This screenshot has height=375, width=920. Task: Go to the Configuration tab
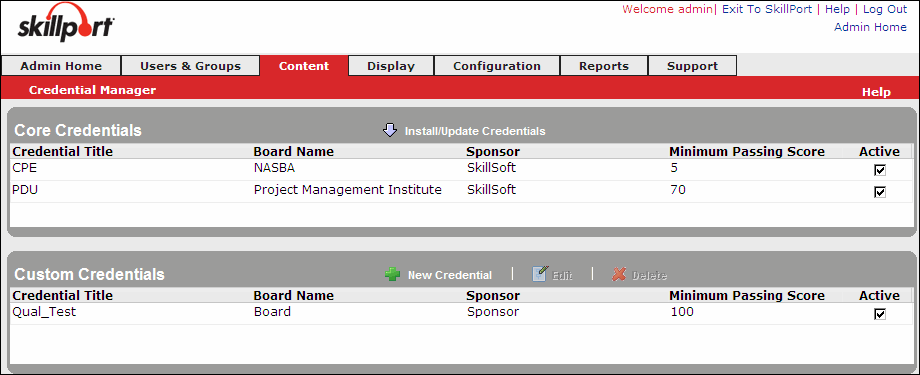point(497,66)
